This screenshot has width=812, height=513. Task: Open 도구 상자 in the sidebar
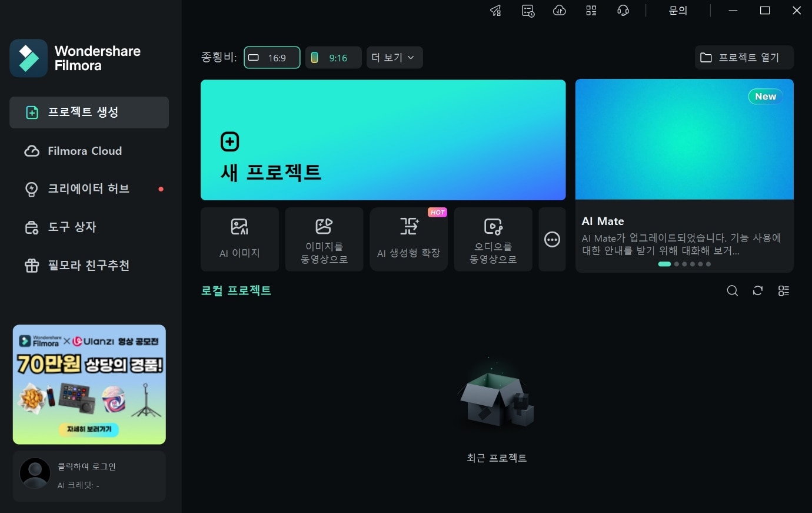click(89, 227)
